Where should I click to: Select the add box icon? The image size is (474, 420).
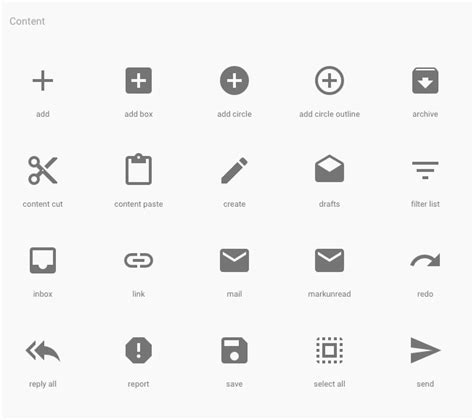pos(139,81)
